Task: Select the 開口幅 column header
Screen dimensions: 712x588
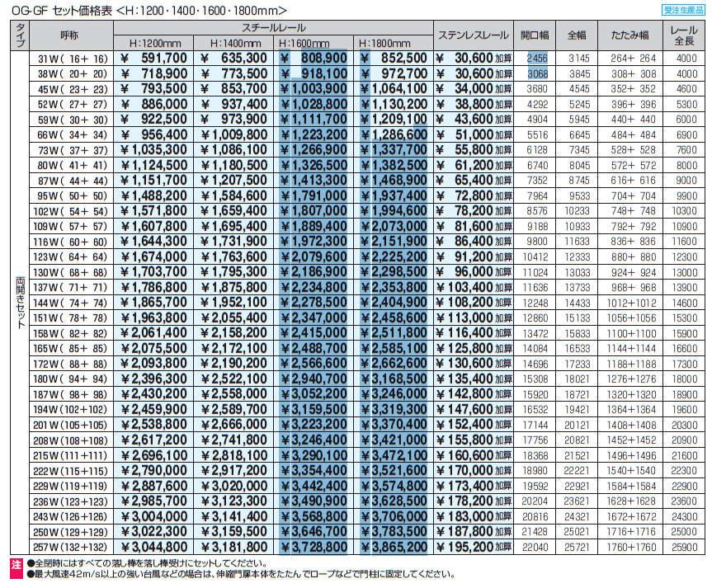Action: point(535,35)
